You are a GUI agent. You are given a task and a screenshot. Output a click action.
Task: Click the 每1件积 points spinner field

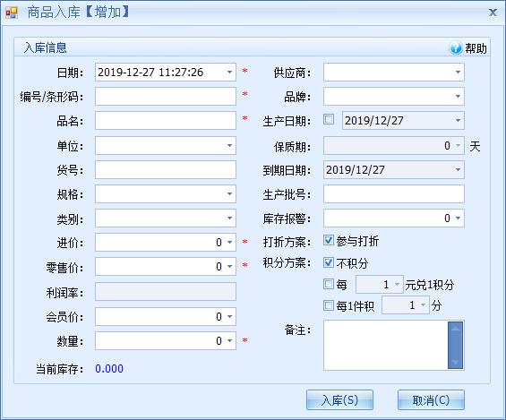pyautogui.click(x=406, y=305)
